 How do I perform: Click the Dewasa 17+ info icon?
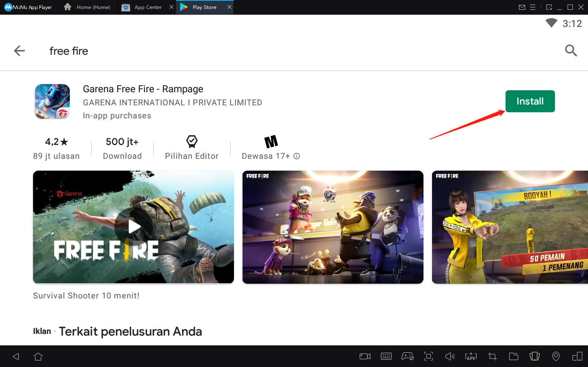[x=297, y=156]
